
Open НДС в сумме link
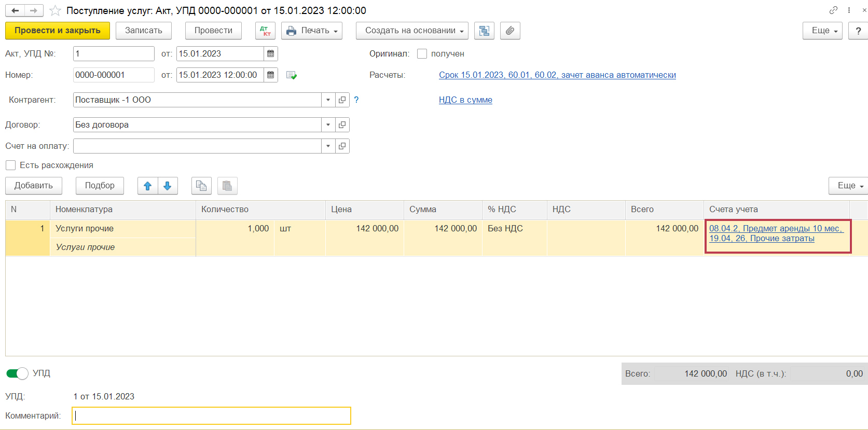(465, 100)
